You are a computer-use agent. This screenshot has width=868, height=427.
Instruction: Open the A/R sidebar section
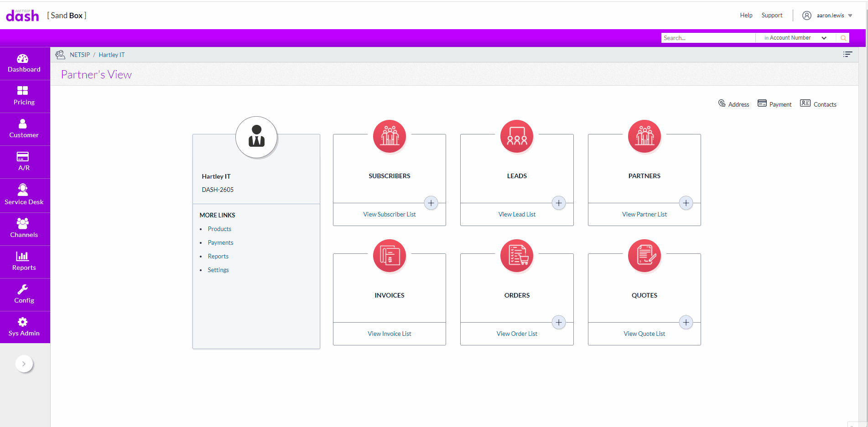pyautogui.click(x=25, y=162)
